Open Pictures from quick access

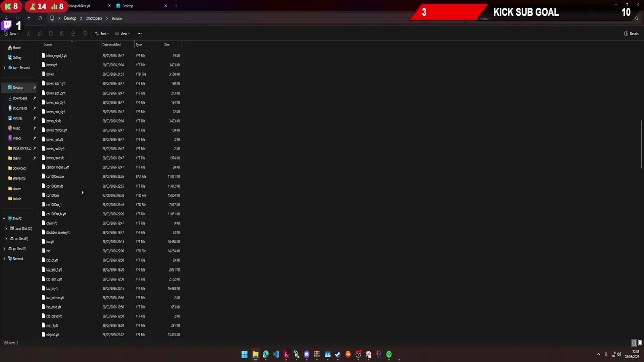click(15, 118)
